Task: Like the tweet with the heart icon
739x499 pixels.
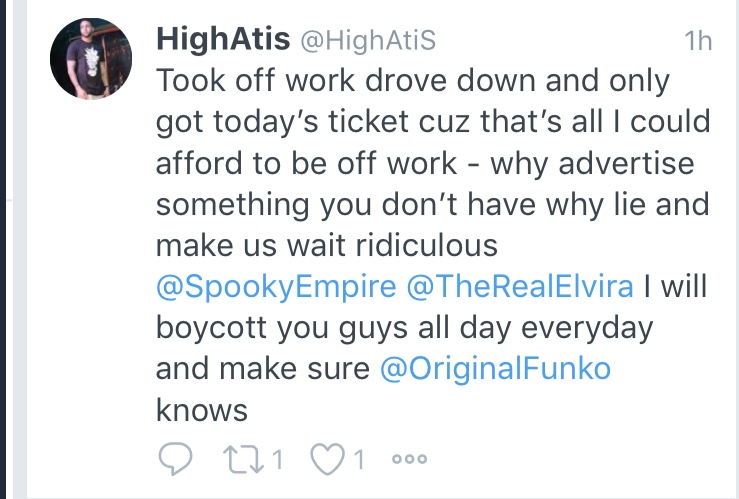Action: (x=328, y=459)
